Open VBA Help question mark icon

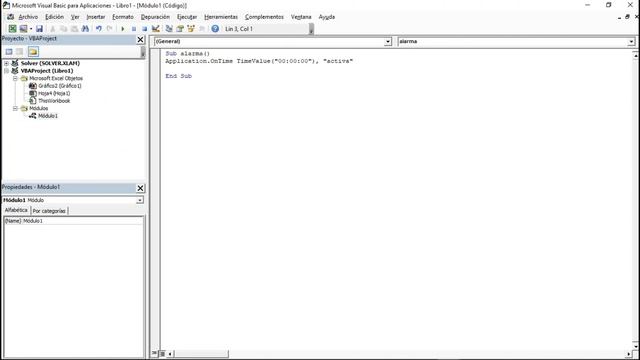pyautogui.click(x=215, y=29)
